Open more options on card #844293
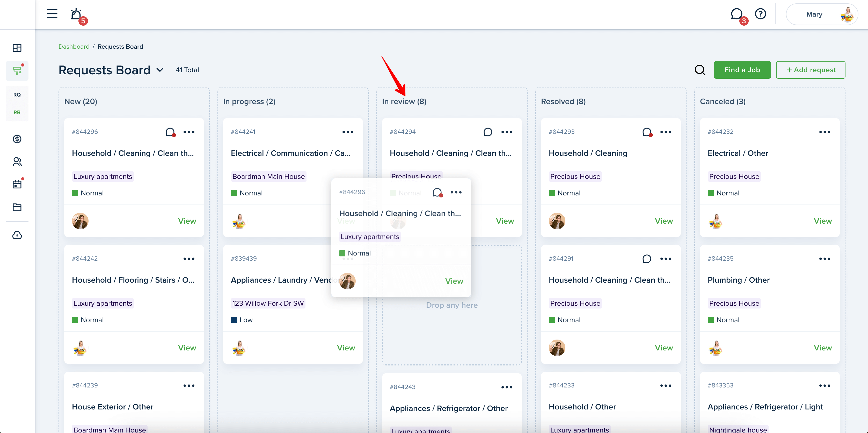 pyautogui.click(x=666, y=132)
